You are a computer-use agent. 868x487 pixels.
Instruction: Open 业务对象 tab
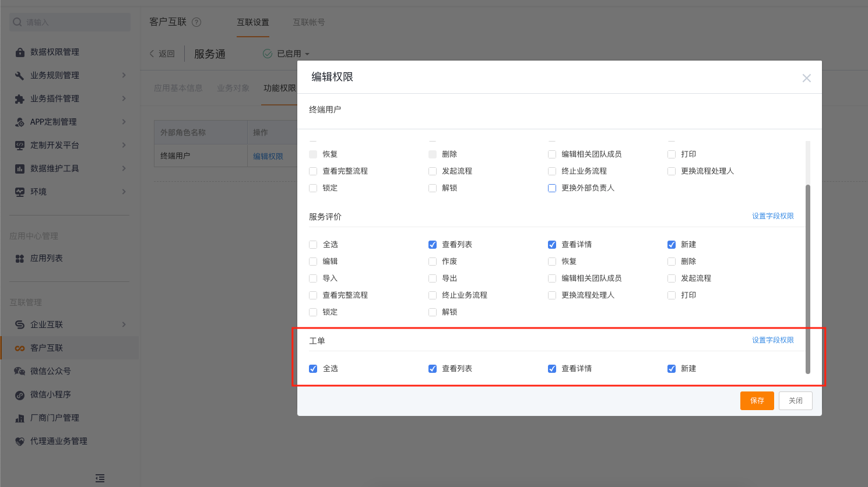(233, 88)
